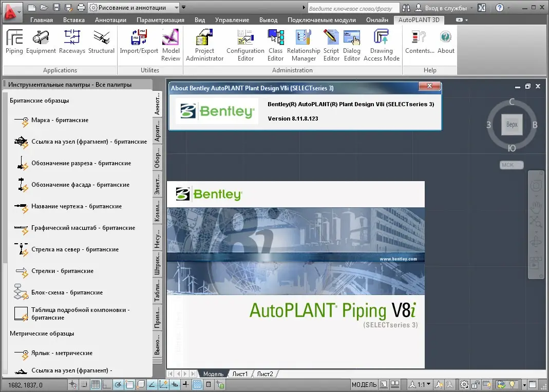Open Model Review utility

pos(171,46)
